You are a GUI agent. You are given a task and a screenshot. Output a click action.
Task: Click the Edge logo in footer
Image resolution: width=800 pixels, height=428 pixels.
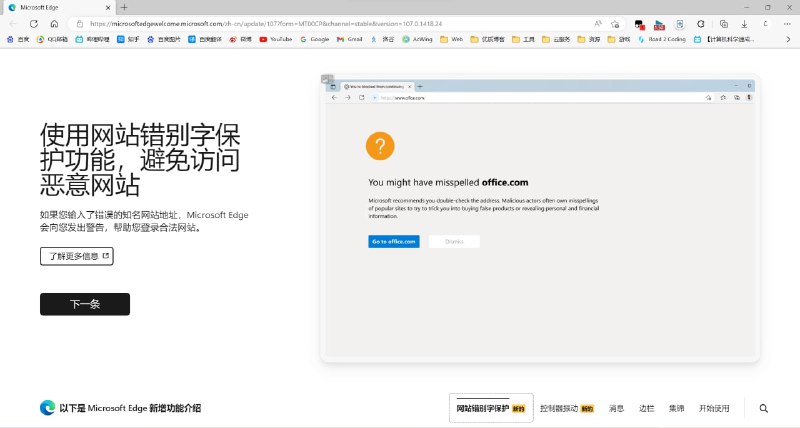(x=47, y=408)
